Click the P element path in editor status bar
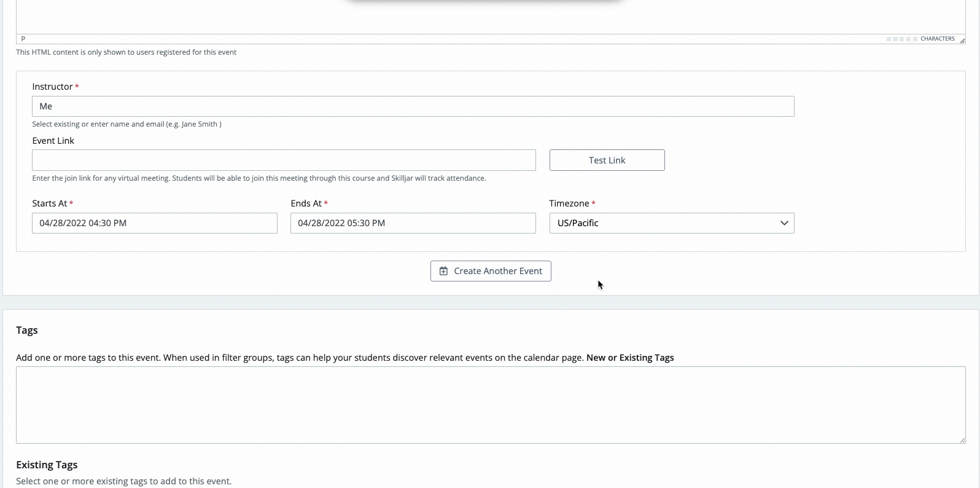This screenshot has height=488, width=980. point(23,39)
